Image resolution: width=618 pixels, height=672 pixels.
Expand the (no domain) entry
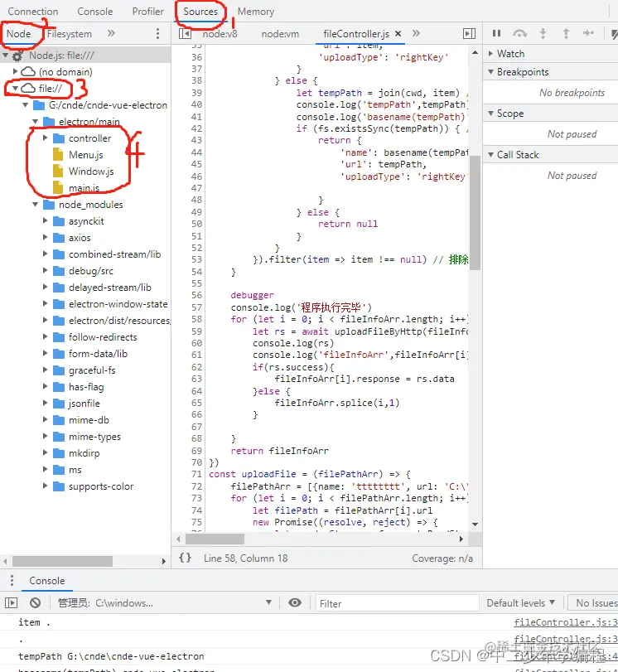click(x=15, y=71)
